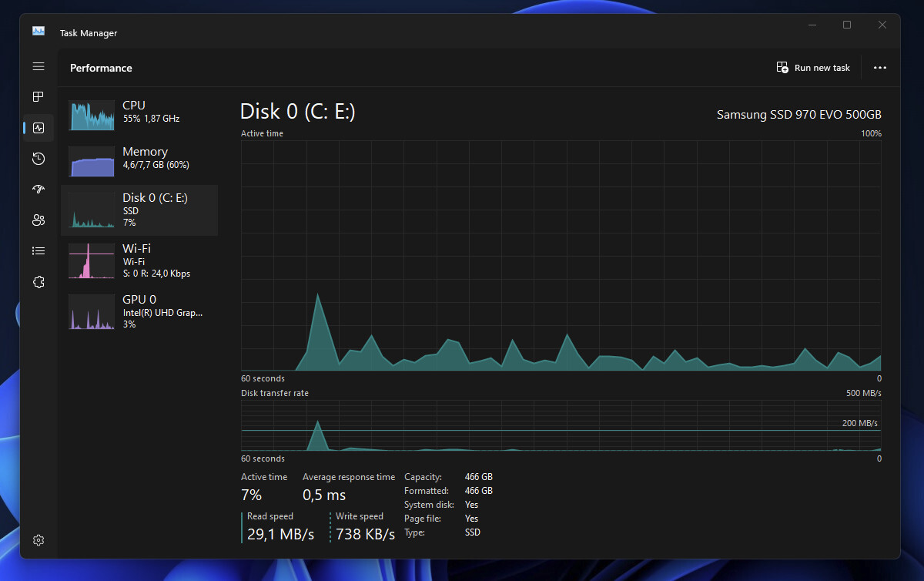924x581 pixels.
Task: Maximize the Task Manager window
Action: point(847,25)
